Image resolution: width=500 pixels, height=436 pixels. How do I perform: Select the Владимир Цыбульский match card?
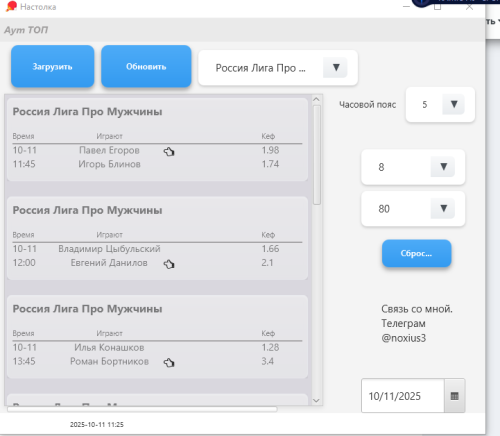click(157, 238)
